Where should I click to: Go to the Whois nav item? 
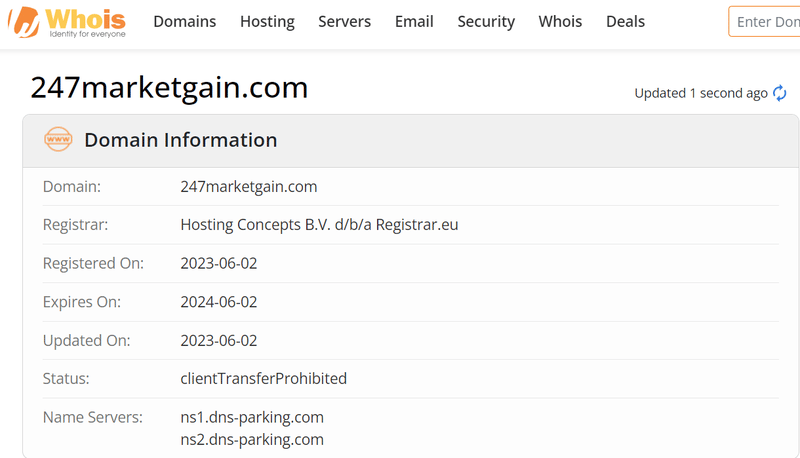coord(560,21)
